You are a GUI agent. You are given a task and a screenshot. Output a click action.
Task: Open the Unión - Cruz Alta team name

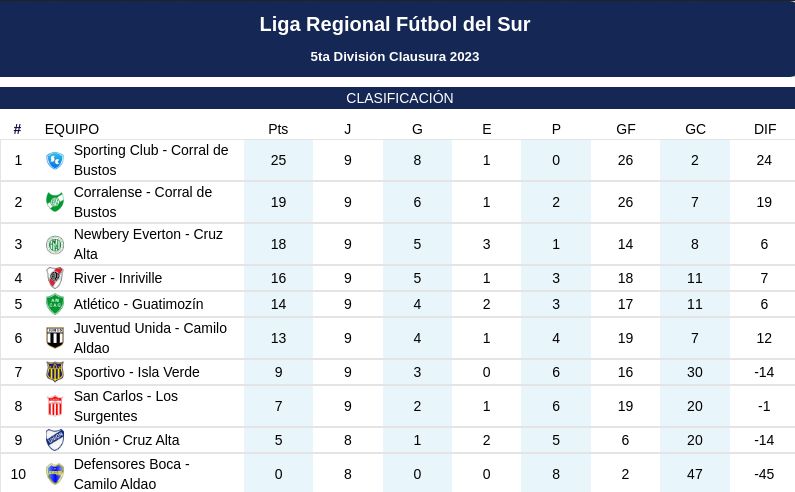coord(126,440)
